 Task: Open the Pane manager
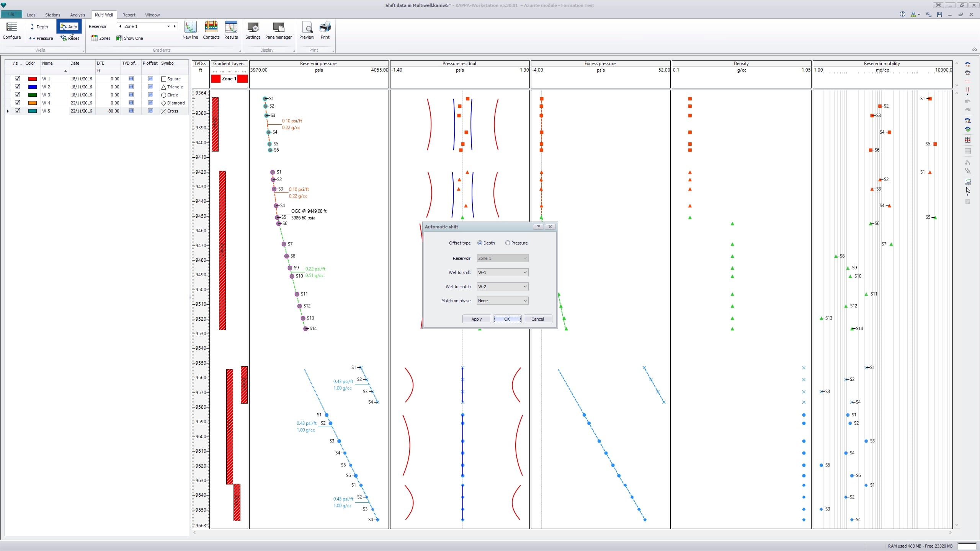click(x=278, y=31)
